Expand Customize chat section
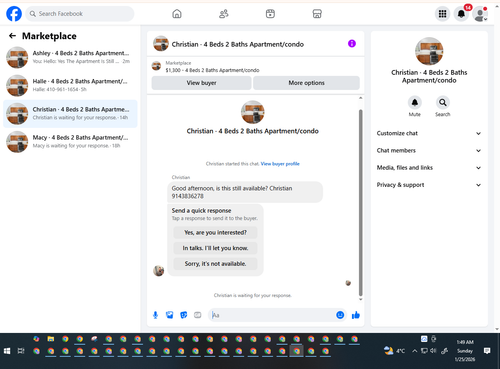This screenshot has width=500, height=369. [x=429, y=133]
